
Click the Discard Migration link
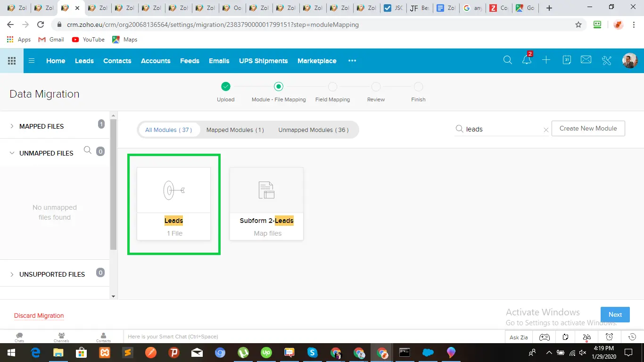[x=39, y=315]
